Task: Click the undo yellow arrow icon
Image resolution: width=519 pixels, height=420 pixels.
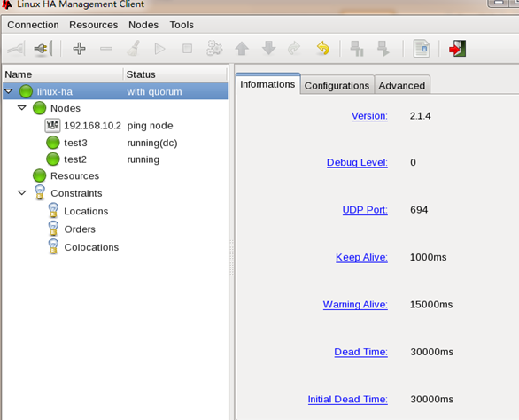Action: 322,49
